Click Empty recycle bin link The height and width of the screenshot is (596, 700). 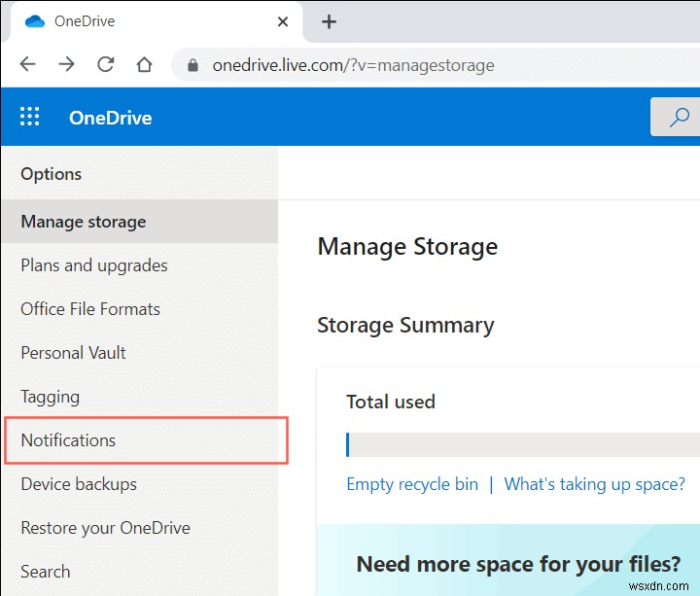click(x=412, y=484)
